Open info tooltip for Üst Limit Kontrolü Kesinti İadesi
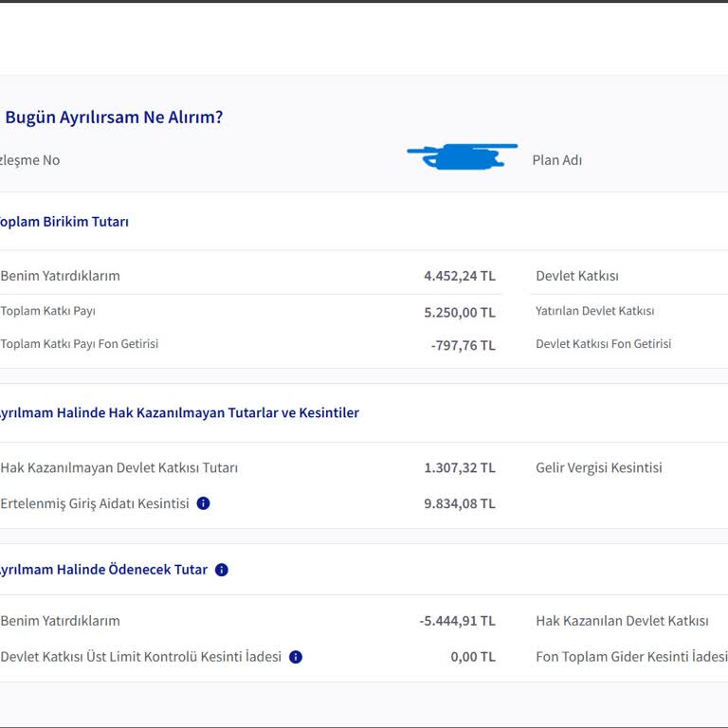Screen dimensions: 728x728 296,657
